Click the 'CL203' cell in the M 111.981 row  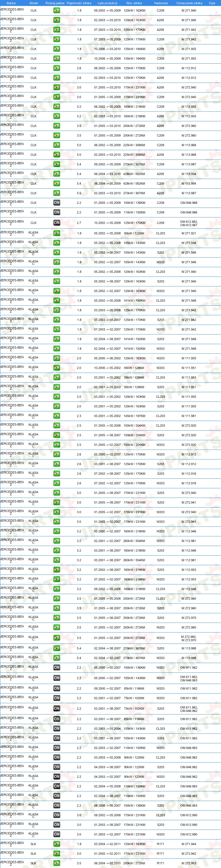(x=160, y=416)
